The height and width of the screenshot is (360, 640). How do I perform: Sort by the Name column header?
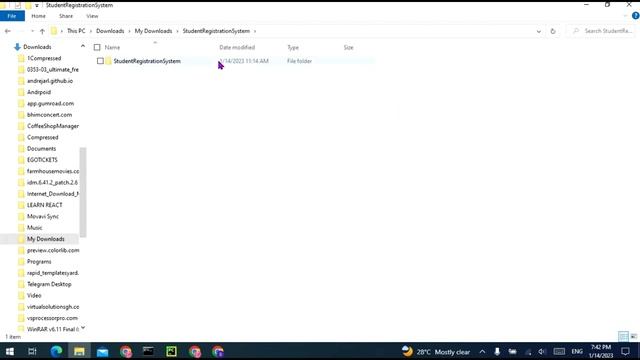coord(112,47)
